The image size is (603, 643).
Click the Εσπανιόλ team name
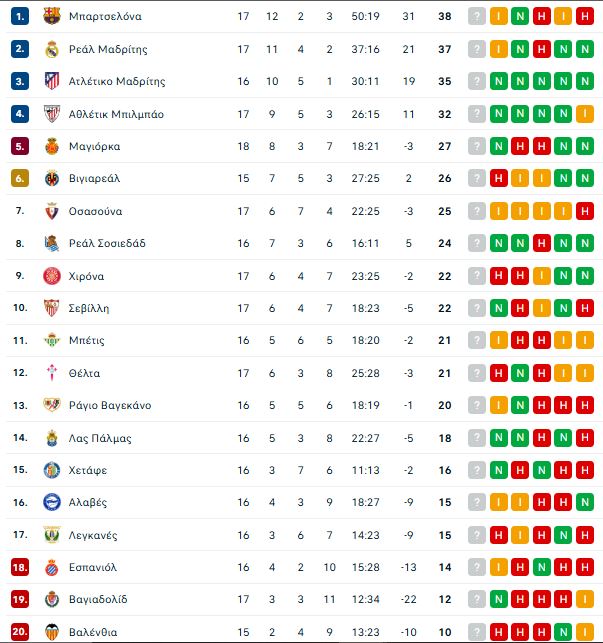click(93, 567)
